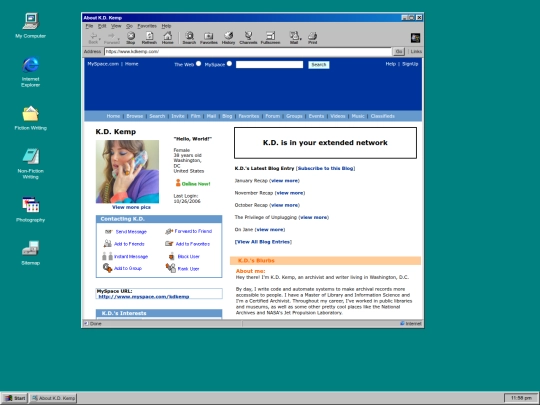The height and width of the screenshot is (405, 540).
Task: Click the Send Message envelope icon
Action: point(108,232)
